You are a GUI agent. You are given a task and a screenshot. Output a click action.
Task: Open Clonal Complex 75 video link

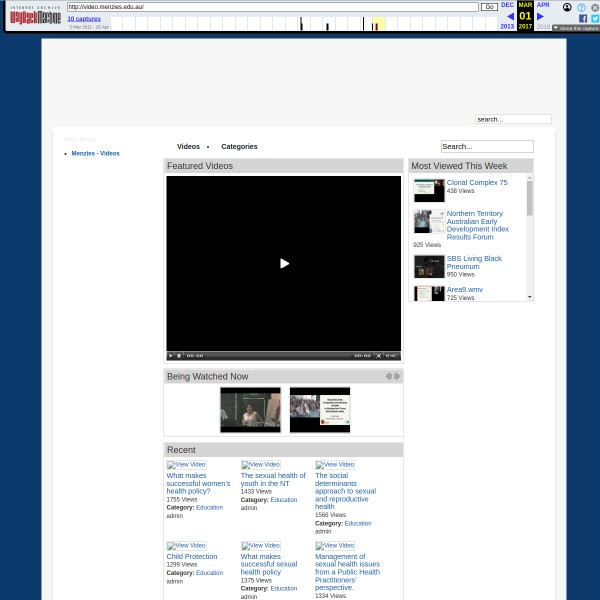click(x=476, y=183)
